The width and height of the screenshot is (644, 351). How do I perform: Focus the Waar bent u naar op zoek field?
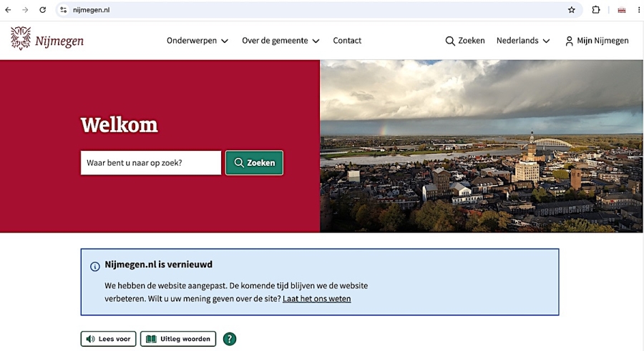click(x=151, y=162)
